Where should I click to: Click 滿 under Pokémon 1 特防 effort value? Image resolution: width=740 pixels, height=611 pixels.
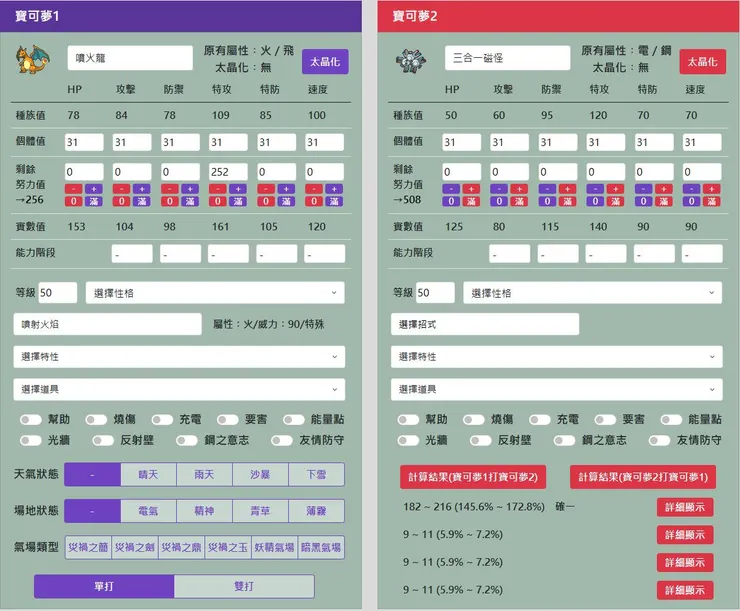(286, 201)
